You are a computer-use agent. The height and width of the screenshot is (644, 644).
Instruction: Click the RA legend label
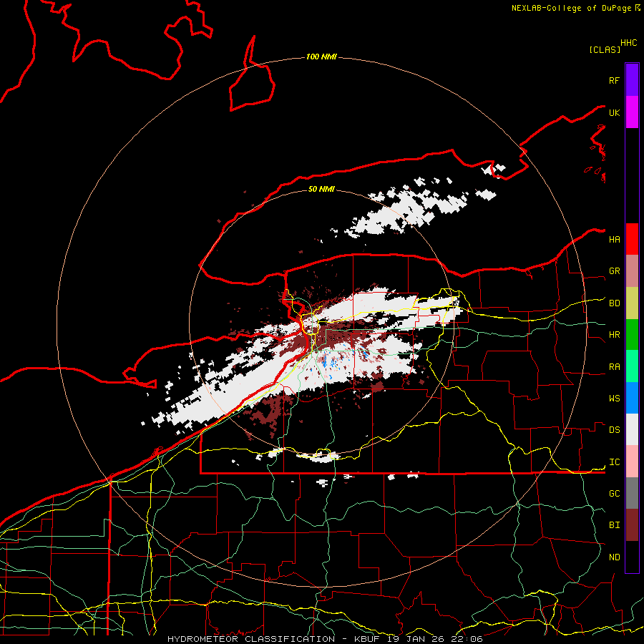pyautogui.click(x=614, y=367)
